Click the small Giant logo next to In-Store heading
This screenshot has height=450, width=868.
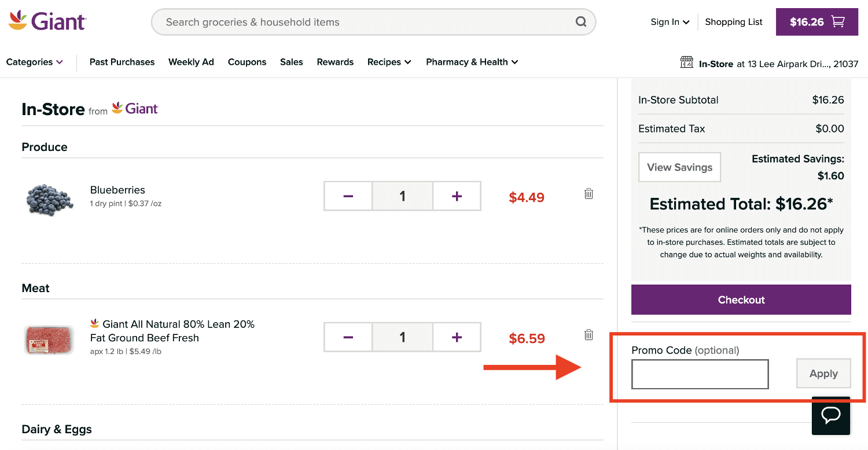(134, 108)
